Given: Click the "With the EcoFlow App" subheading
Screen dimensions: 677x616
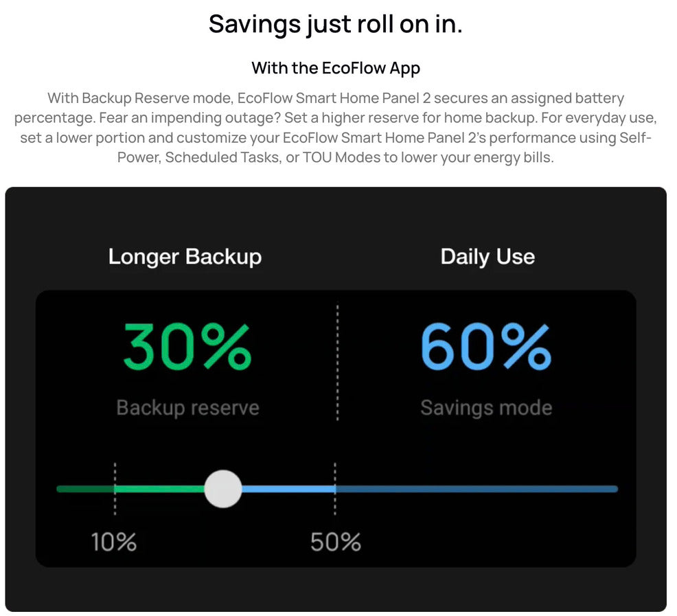Looking at the screenshot, I should (336, 68).
